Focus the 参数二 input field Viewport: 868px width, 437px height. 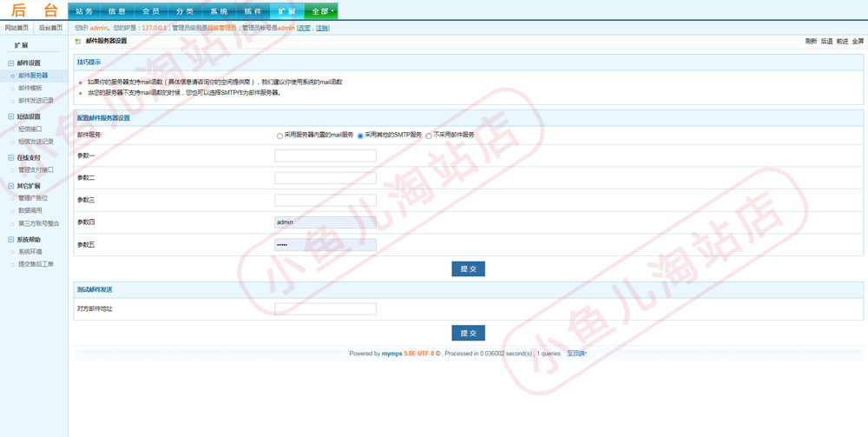325,178
